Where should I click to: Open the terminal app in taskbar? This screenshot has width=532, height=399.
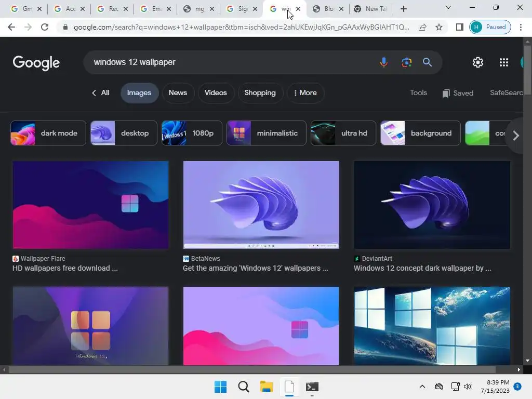[x=312, y=387]
